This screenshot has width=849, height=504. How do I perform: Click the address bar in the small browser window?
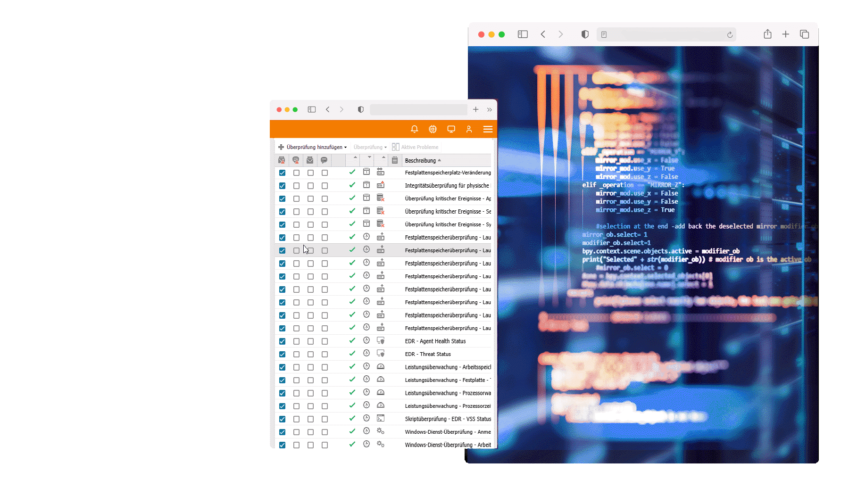point(418,110)
